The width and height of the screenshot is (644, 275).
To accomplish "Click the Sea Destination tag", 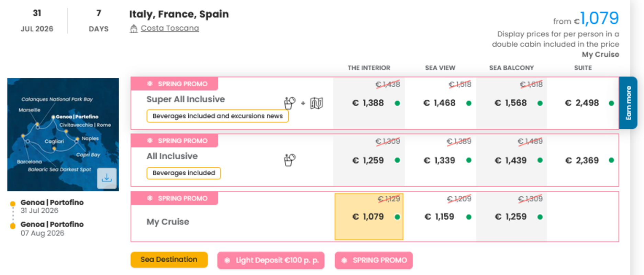I will (x=169, y=260).
